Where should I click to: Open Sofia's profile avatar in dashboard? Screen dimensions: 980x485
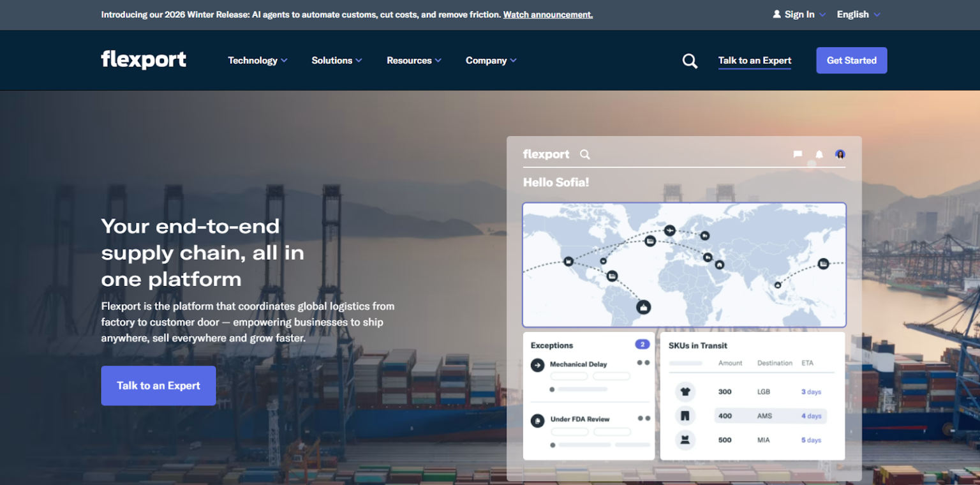[x=840, y=154]
